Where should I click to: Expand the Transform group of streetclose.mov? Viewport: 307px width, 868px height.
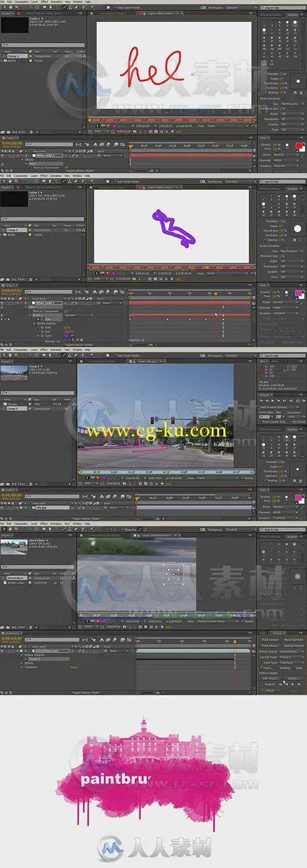point(21,667)
